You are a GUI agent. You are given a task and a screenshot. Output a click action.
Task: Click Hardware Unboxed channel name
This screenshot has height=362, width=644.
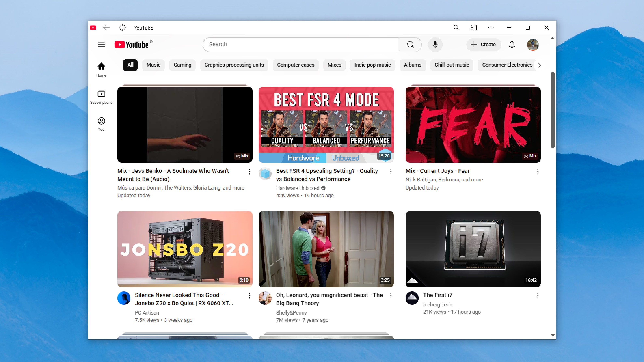pyautogui.click(x=297, y=188)
